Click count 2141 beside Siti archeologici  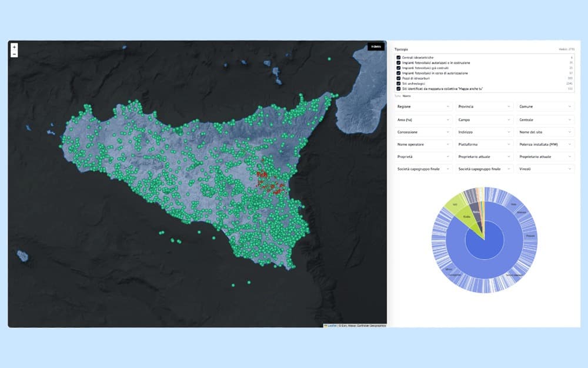[569, 84]
